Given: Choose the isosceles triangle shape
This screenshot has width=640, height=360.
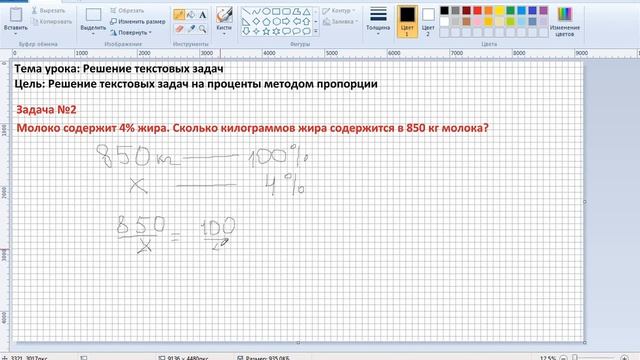Looking at the screenshot, I should click(x=307, y=11).
